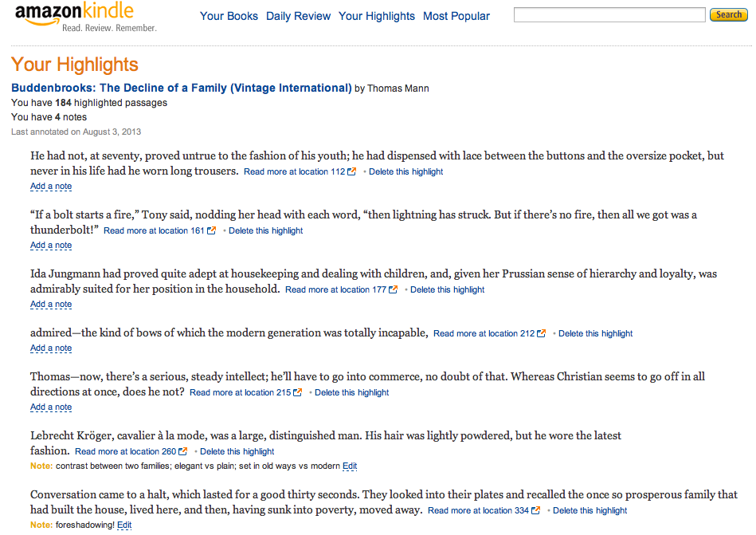Select Your Highlights in navigation bar
This screenshot has height=535, width=756.
click(x=376, y=16)
